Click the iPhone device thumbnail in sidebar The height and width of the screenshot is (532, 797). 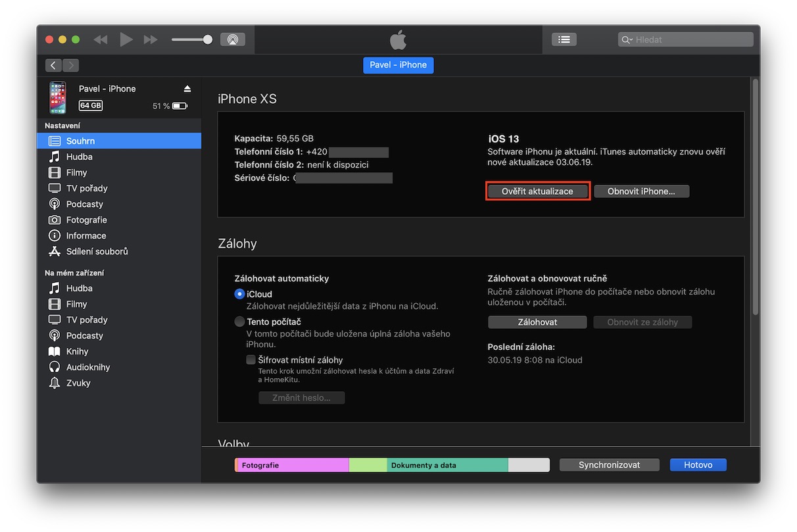coord(58,97)
